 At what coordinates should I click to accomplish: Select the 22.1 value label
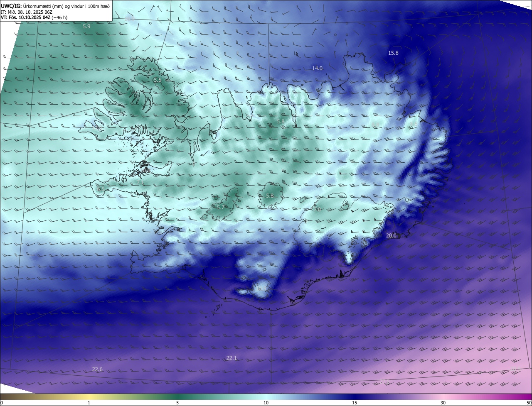coord(232,358)
